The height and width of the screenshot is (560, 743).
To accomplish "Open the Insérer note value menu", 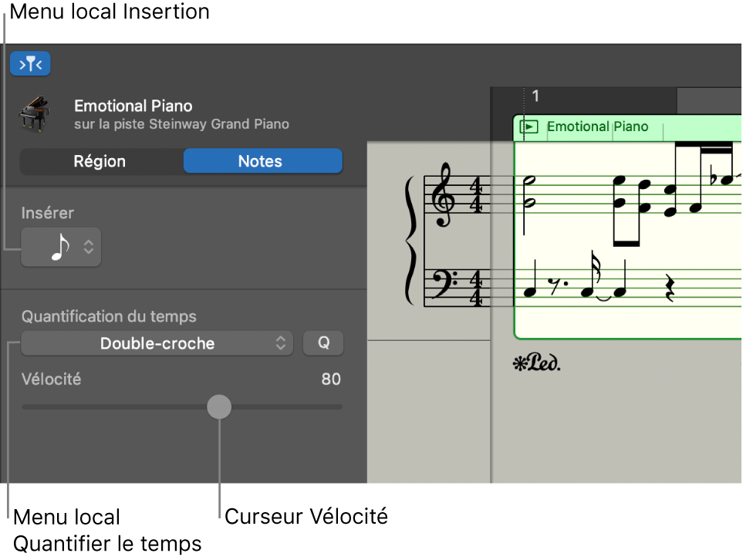I will click(61, 247).
